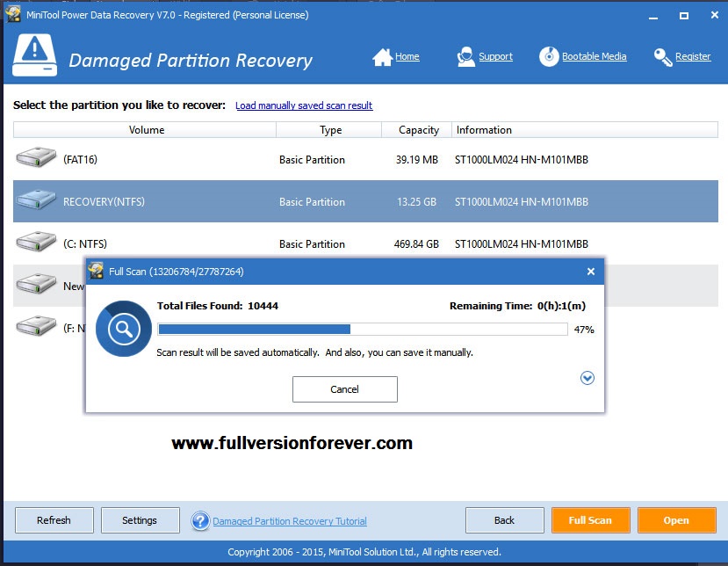728x566 pixels.
Task: Click the Home house icon
Action: [382, 57]
